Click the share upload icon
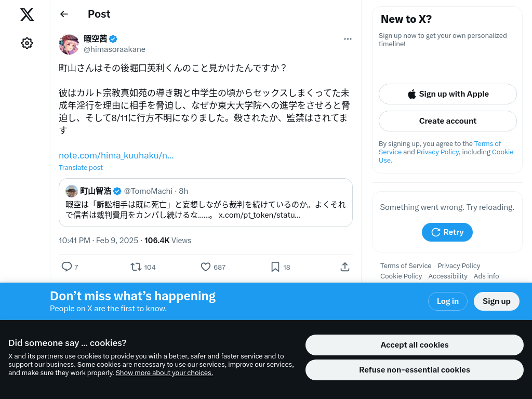Image resolution: width=532 pixels, height=399 pixels. (x=345, y=267)
